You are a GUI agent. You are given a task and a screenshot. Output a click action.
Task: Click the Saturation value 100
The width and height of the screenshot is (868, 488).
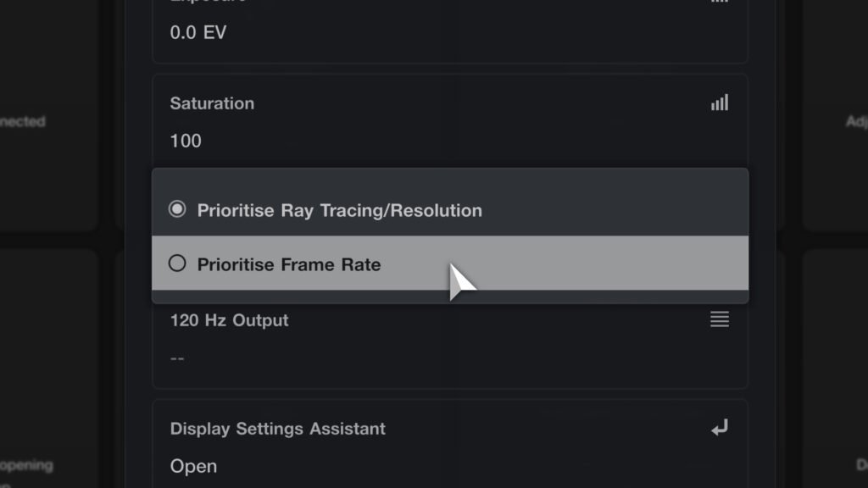pyautogui.click(x=186, y=141)
